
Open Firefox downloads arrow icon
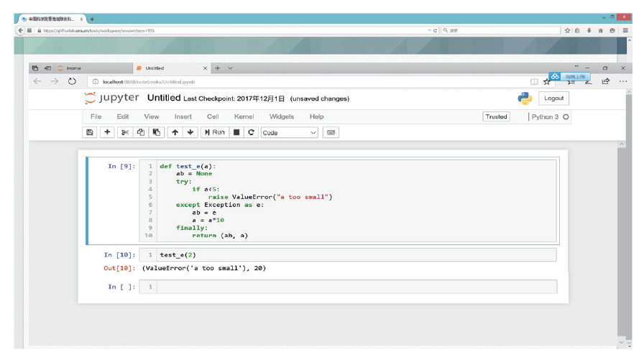click(x=589, y=30)
